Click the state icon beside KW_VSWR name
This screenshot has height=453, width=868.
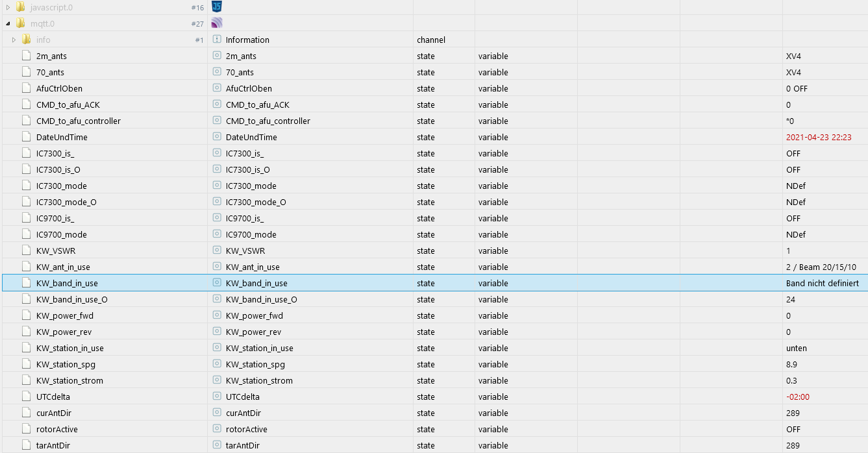point(217,251)
